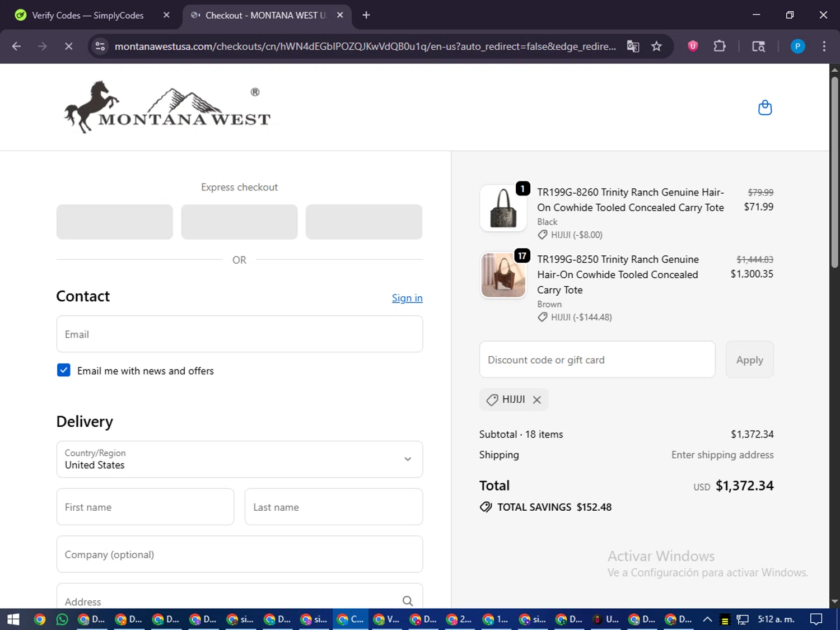
Task: Click the browser address bar URL
Action: [365, 46]
